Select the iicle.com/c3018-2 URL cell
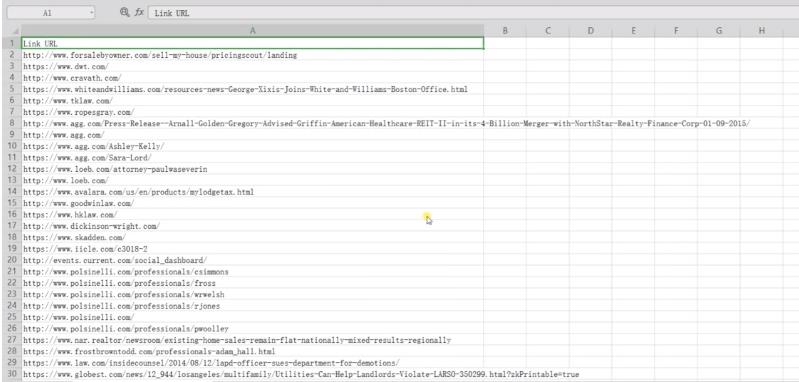Image resolution: width=799 pixels, height=382 pixels. pos(252,249)
